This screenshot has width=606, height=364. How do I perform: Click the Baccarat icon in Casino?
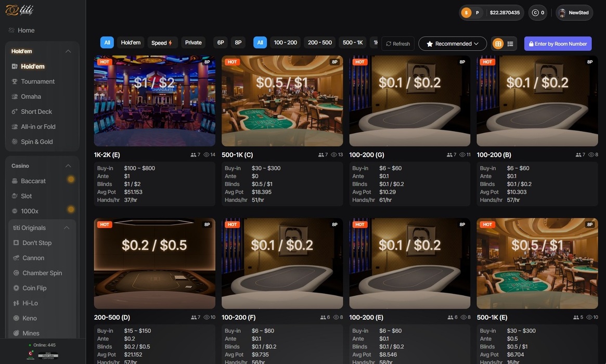click(x=15, y=181)
